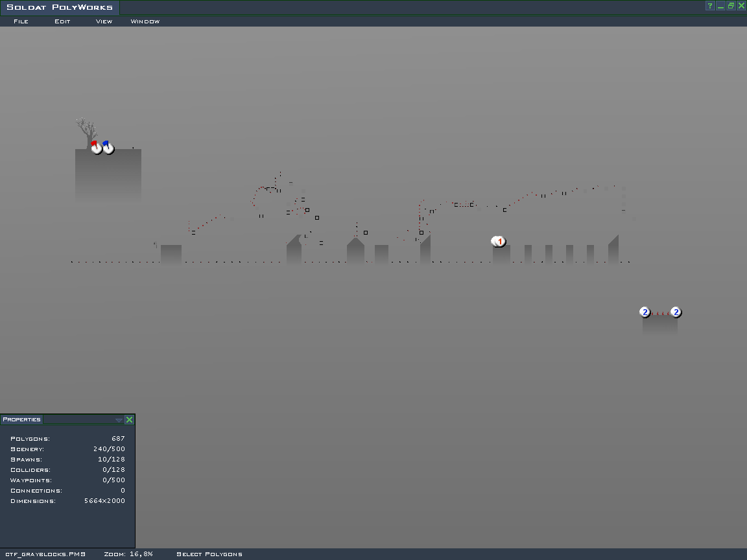The height and width of the screenshot is (560, 747).
Task: Click the red flag spawn marker
Action: (96, 148)
